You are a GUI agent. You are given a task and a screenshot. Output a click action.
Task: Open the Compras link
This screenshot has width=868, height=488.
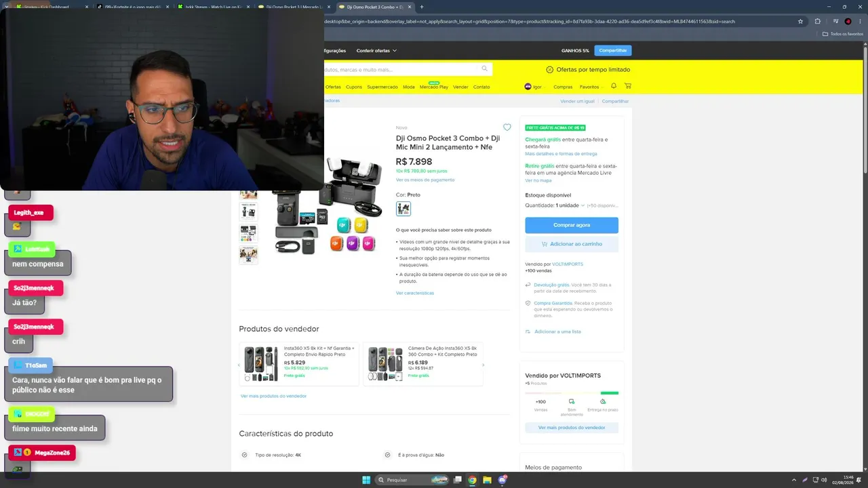pyautogui.click(x=563, y=87)
